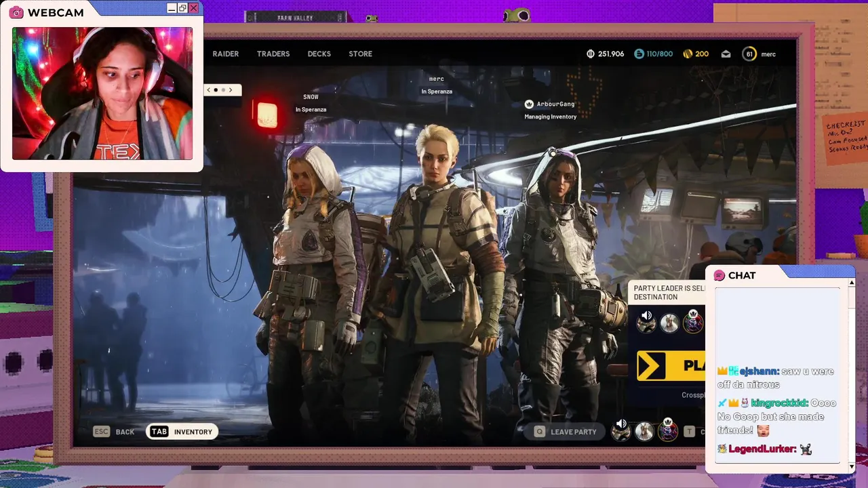Click the face emote in kingrockkid's message
Screen dimensions: 868x488
click(x=763, y=430)
